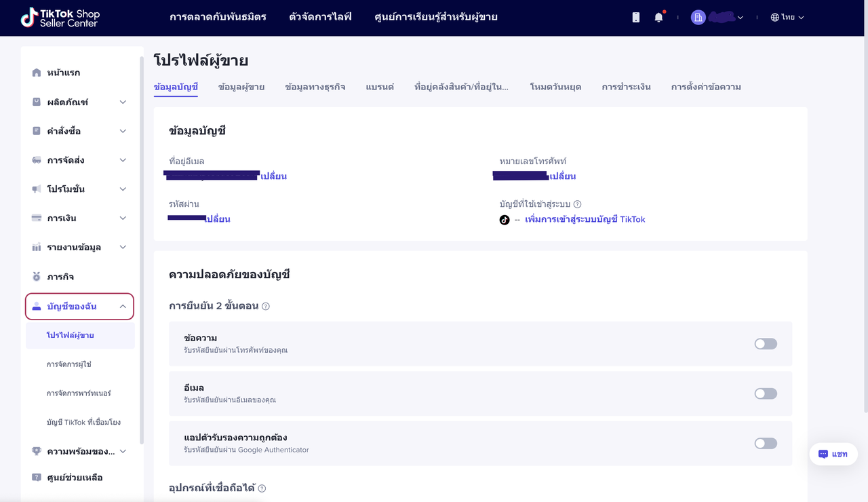The height and width of the screenshot is (502, 868).
Task: Click the TikTok Shop Seller Center logo
Action: click(x=60, y=18)
